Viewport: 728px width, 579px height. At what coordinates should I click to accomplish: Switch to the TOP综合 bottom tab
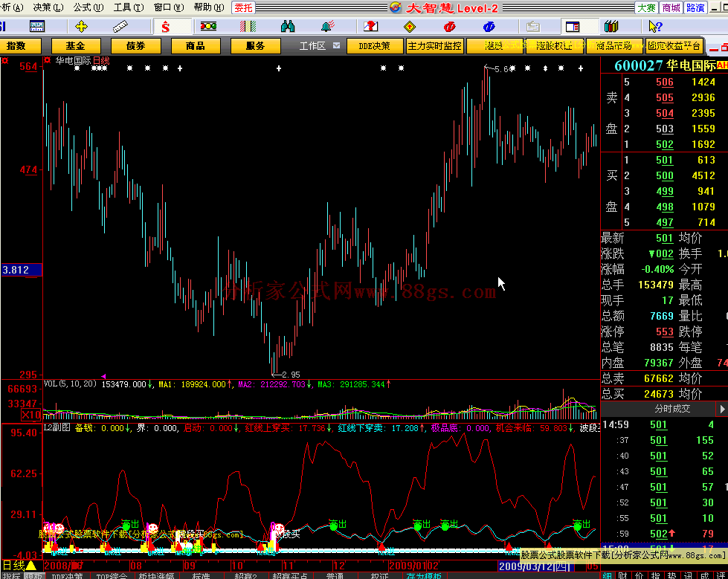tap(112, 575)
